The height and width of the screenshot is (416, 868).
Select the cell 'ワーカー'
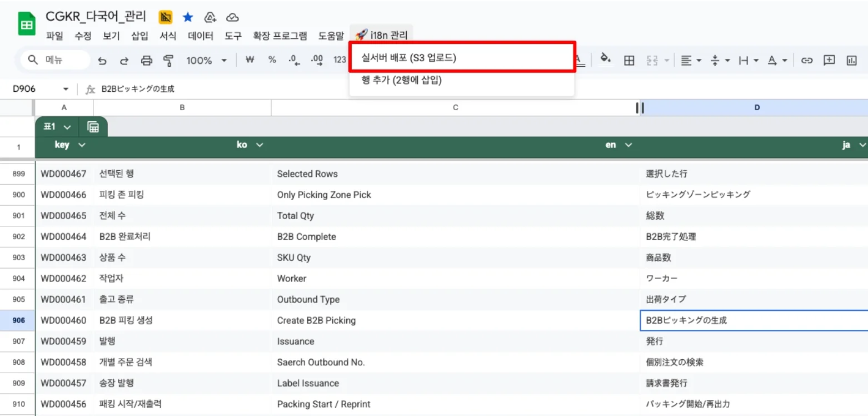tap(754, 279)
